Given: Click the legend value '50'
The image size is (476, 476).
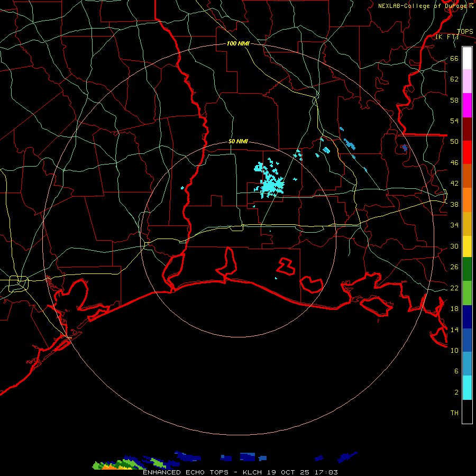Looking at the screenshot, I should pyautogui.click(x=454, y=142).
